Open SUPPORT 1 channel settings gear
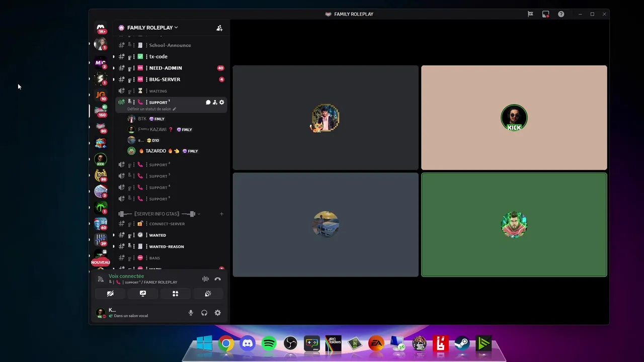The height and width of the screenshot is (362, 644). (x=221, y=103)
